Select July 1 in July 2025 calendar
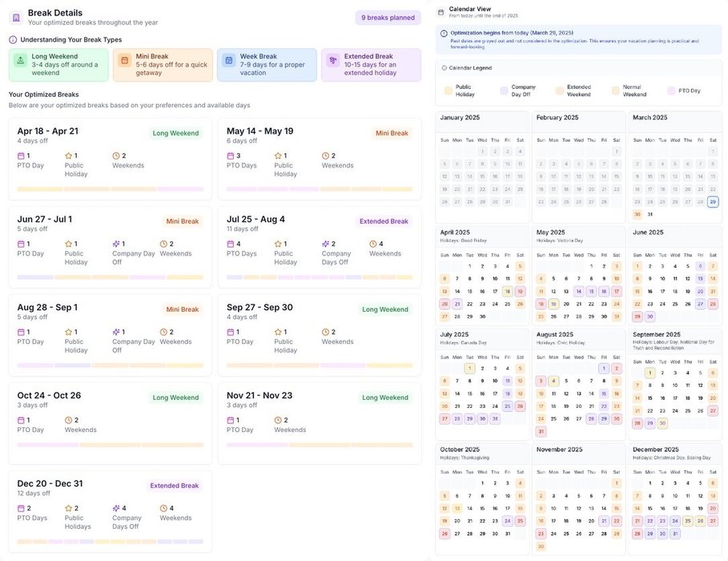Screen dimensions: 728x561 click(469, 369)
